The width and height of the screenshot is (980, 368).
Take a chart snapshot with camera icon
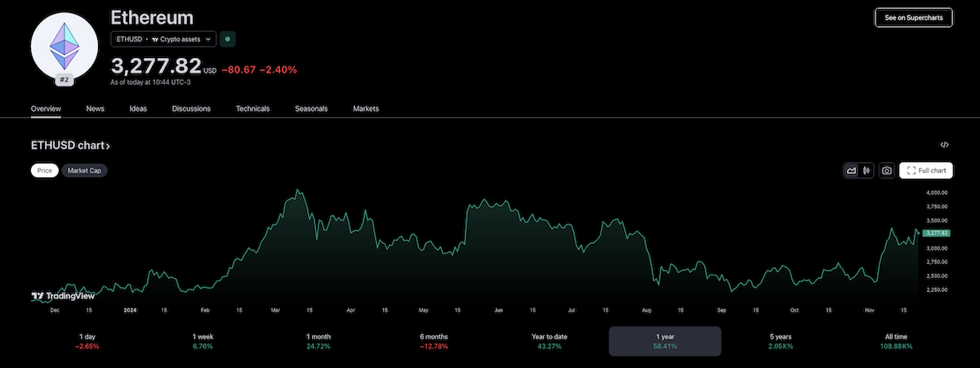pyautogui.click(x=886, y=170)
